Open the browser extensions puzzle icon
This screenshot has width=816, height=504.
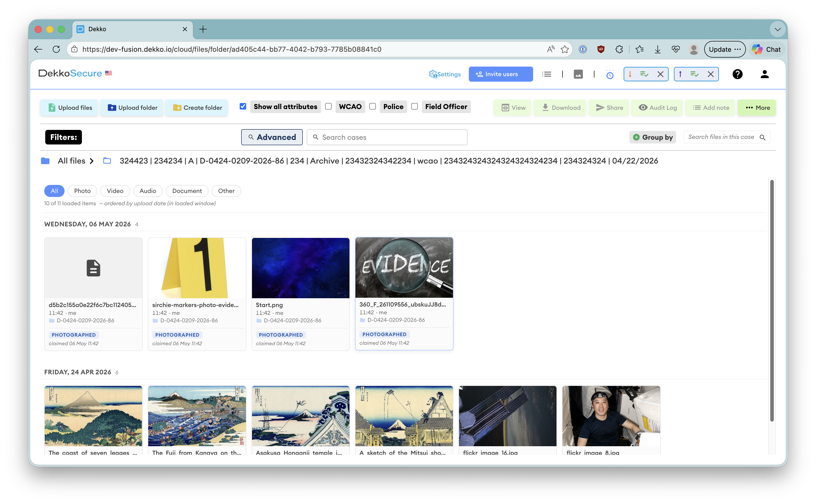619,49
